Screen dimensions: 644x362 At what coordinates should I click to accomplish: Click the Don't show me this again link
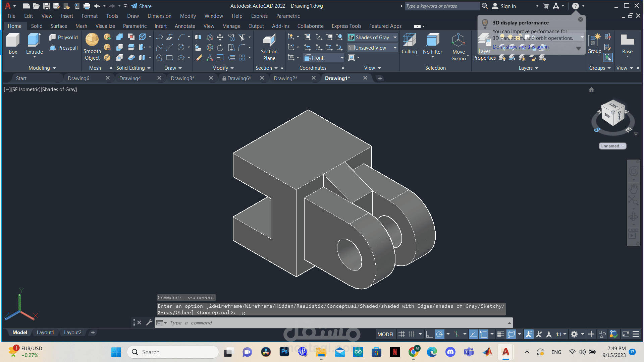[x=521, y=47]
